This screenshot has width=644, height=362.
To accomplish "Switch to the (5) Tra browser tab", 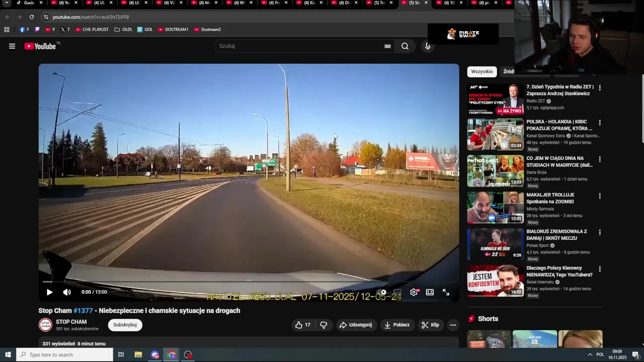I will (379, 3).
